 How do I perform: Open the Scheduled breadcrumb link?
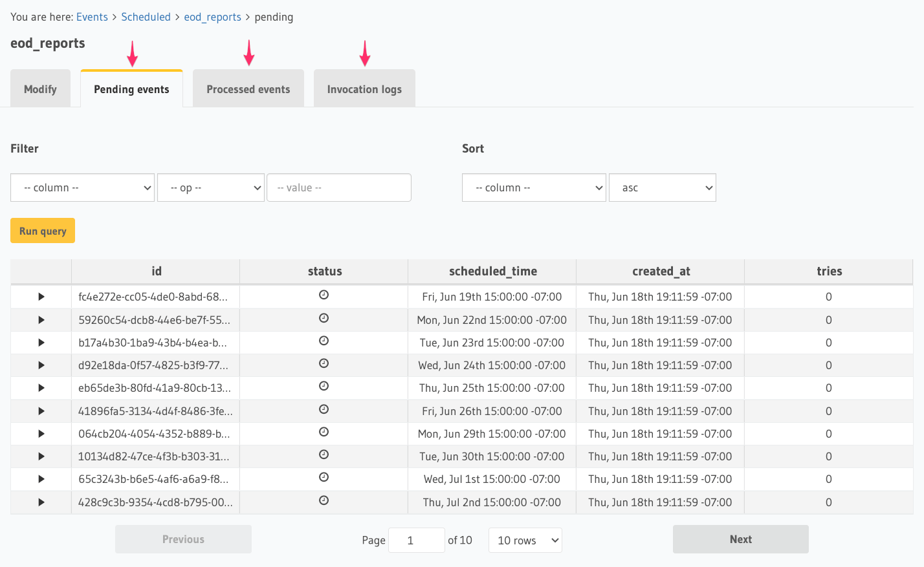tap(146, 17)
